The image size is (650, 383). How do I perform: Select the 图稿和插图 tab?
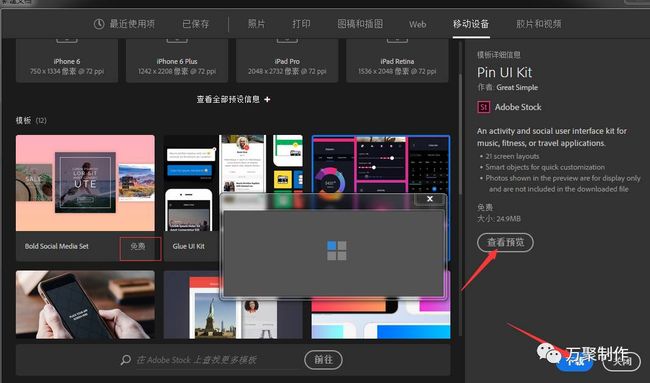click(360, 24)
